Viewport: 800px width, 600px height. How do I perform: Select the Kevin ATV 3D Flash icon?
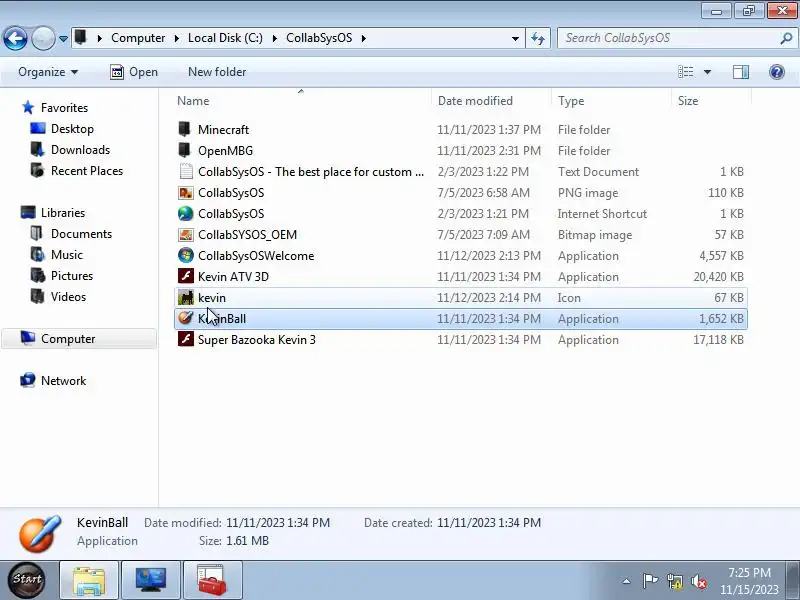pyautogui.click(x=186, y=276)
